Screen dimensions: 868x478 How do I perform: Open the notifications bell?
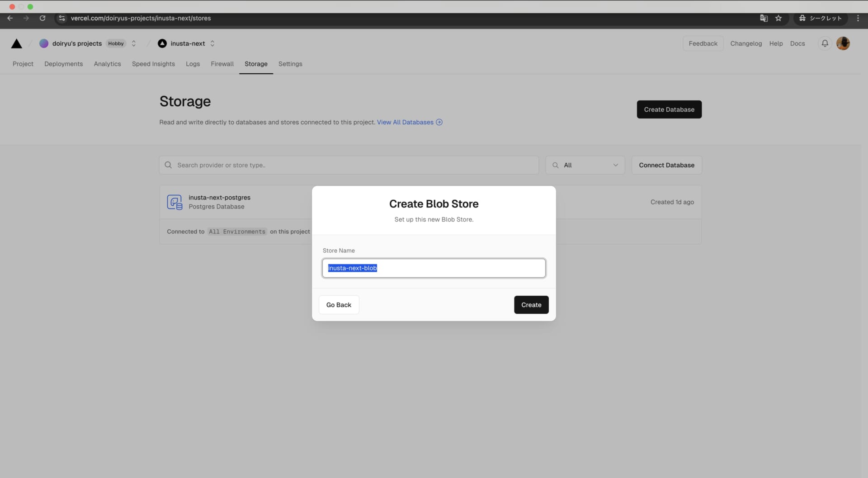pos(825,43)
